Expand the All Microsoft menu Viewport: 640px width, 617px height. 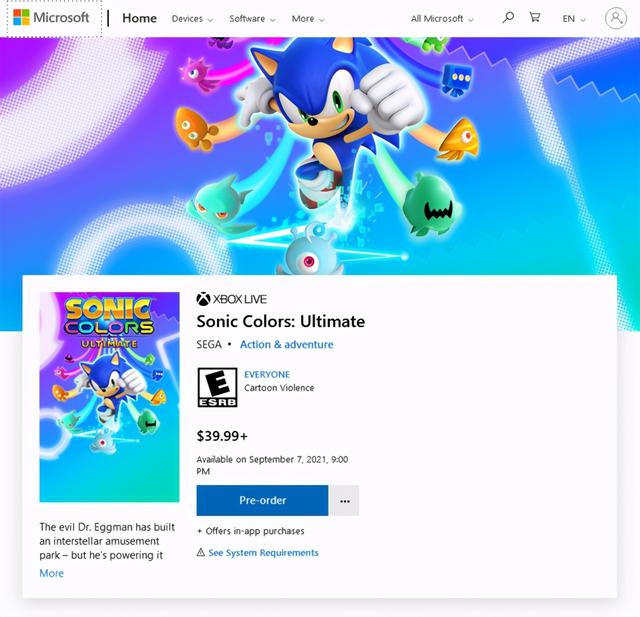[442, 19]
